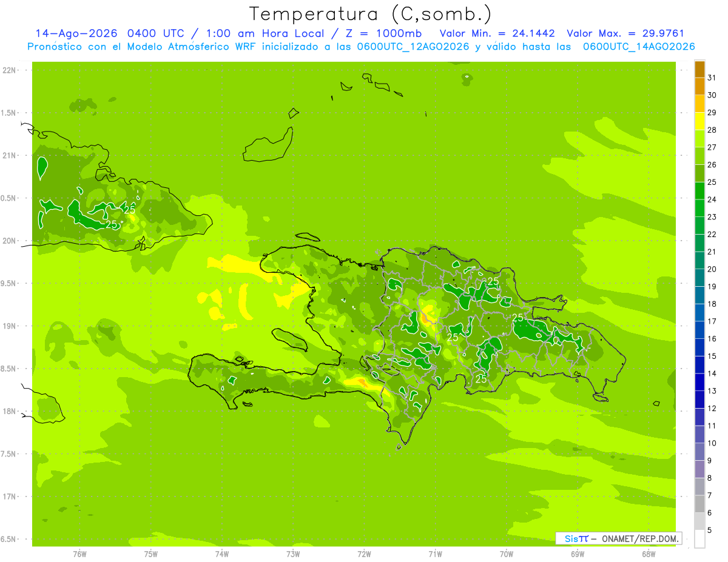Pick the lime swatch between 27 and 28

tap(699, 139)
